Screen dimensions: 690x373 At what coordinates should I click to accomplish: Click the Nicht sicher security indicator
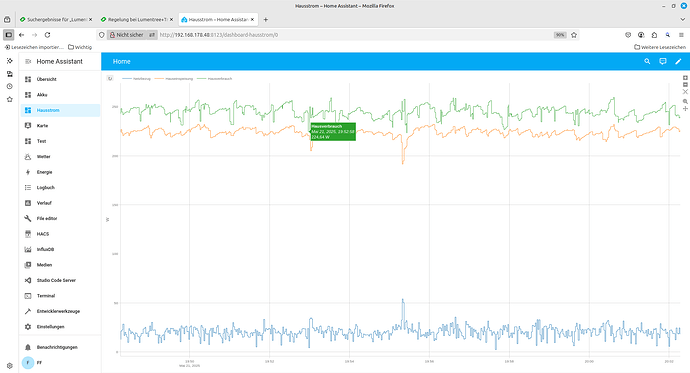point(127,35)
